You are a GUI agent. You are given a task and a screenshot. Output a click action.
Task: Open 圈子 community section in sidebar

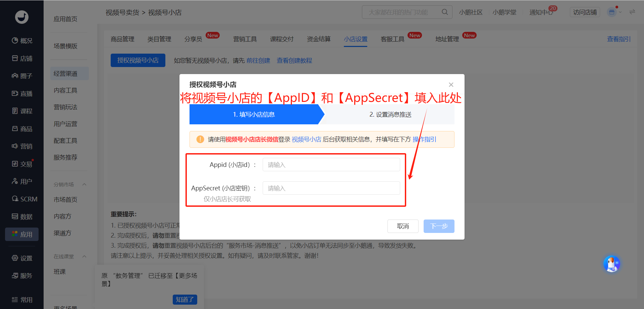[x=22, y=76]
